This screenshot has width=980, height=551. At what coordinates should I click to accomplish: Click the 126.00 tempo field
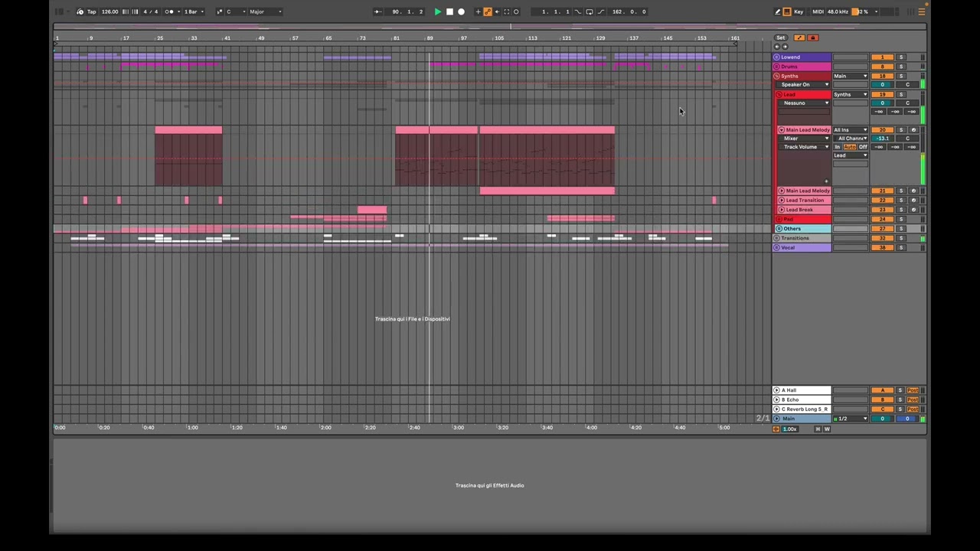point(110,11)
